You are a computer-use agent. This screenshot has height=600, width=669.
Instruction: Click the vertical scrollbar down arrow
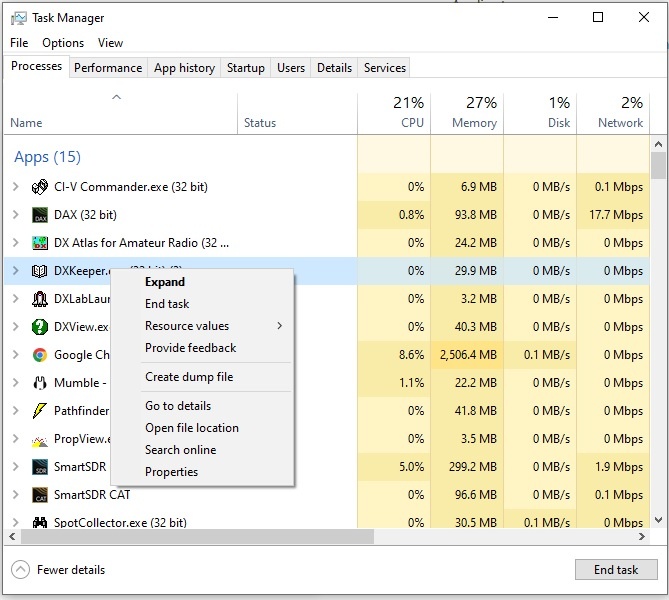tap(658, 520)
